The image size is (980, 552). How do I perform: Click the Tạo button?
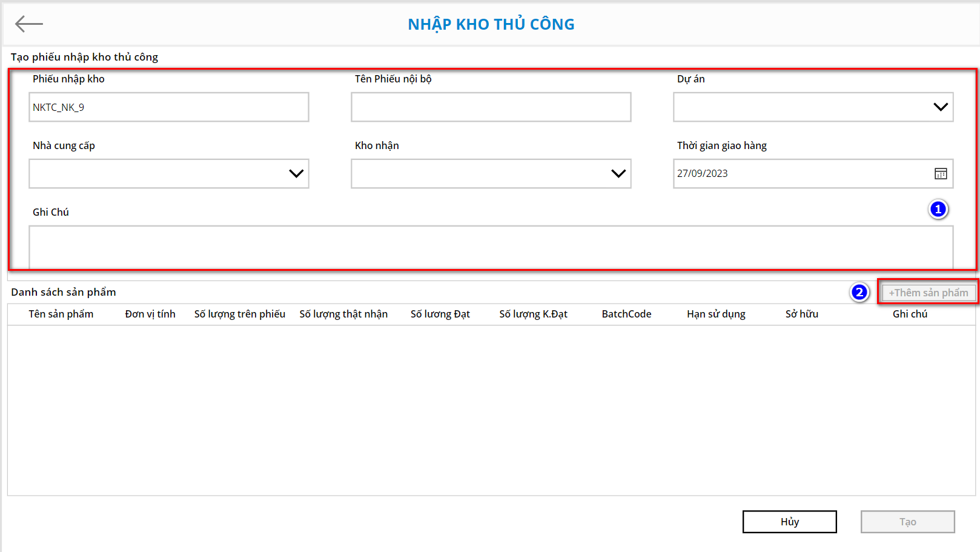pyautogui.click(x=908, y=522)
